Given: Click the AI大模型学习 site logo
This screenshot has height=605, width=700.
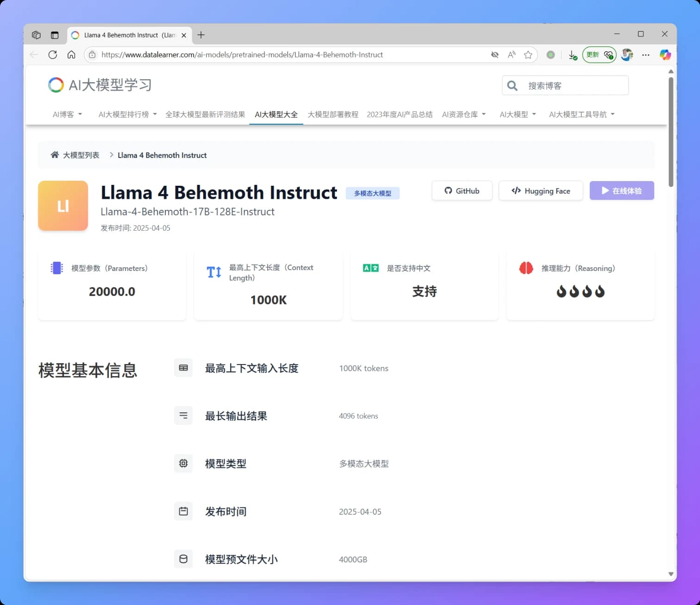Looking at the screenshot, I should click(99, 85).
